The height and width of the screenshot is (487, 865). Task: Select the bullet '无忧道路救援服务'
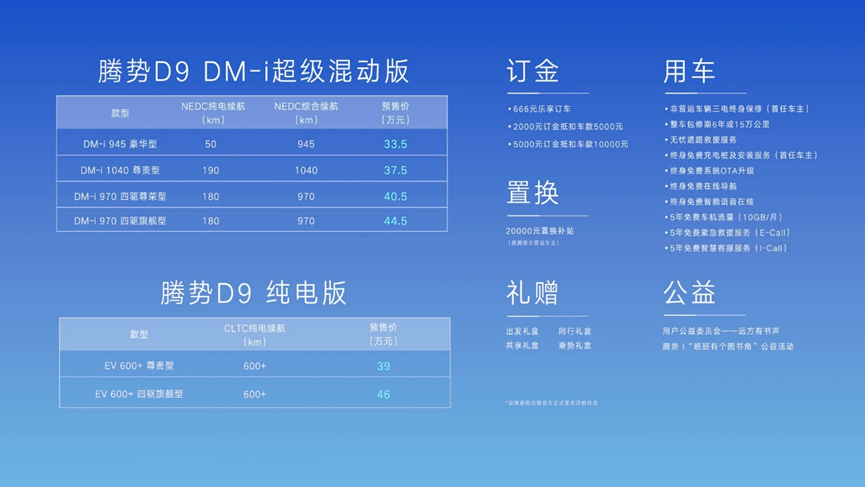701,140
